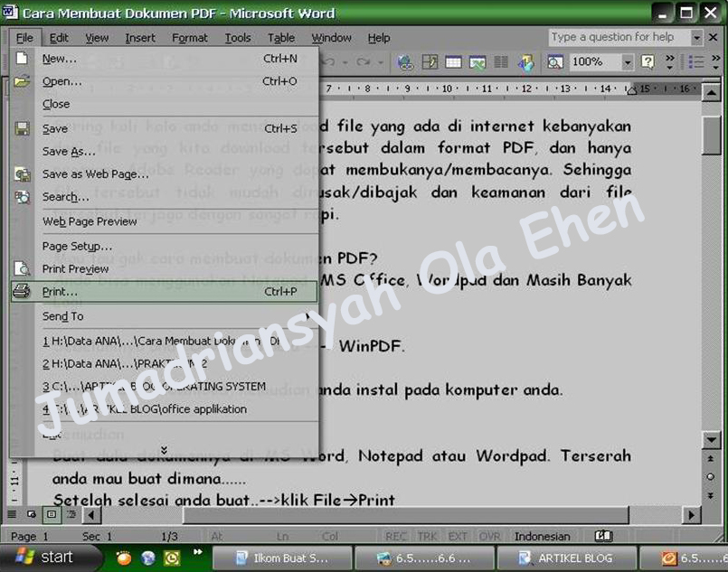This screenshot has width=728, height=572.
Task: Click the orange quick launch icon in taskbar
Action: (x=124, y=558)
